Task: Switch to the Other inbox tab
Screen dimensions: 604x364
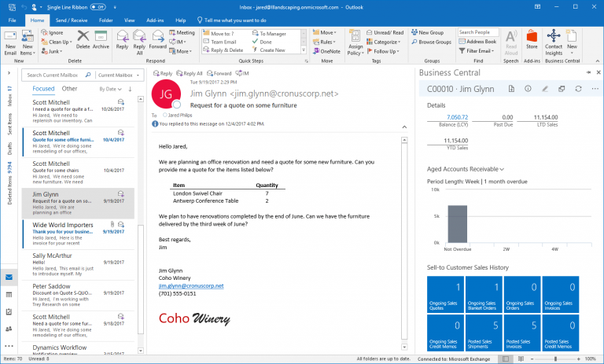Action: pos(69,89)
